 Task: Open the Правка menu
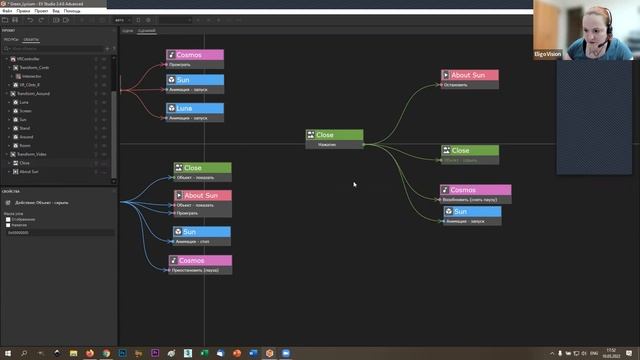[x=23, y=11]
